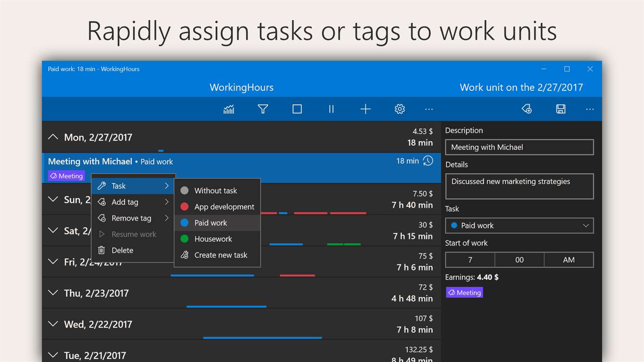The width and height of the screenshot is (644, 362).
Task: Save work unit with floppy disk icon
Action: coord(561,109)
